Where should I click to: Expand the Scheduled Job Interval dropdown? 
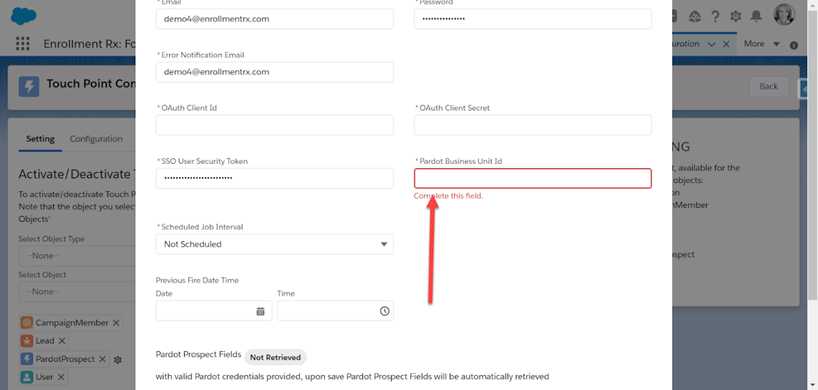click(x=274, y=244)
